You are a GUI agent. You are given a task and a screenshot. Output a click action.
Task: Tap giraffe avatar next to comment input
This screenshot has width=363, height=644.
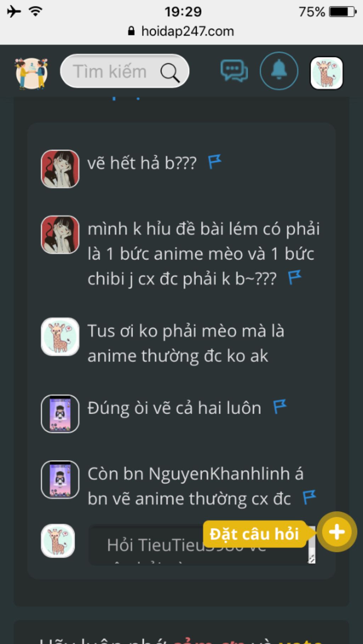[58, 541]
